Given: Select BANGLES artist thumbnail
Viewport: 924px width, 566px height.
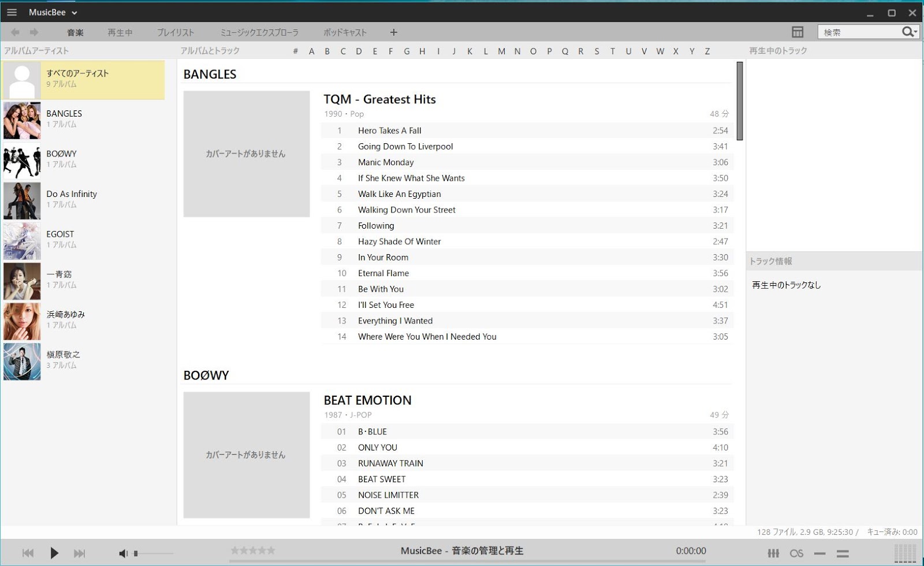Looking at the screenshot, I should 22,121.
